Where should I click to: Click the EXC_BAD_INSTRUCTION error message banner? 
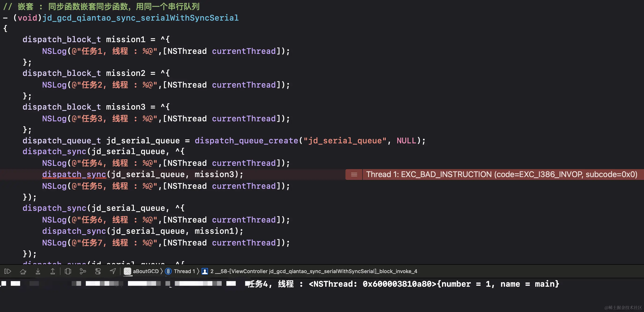(x=502, y=175)
